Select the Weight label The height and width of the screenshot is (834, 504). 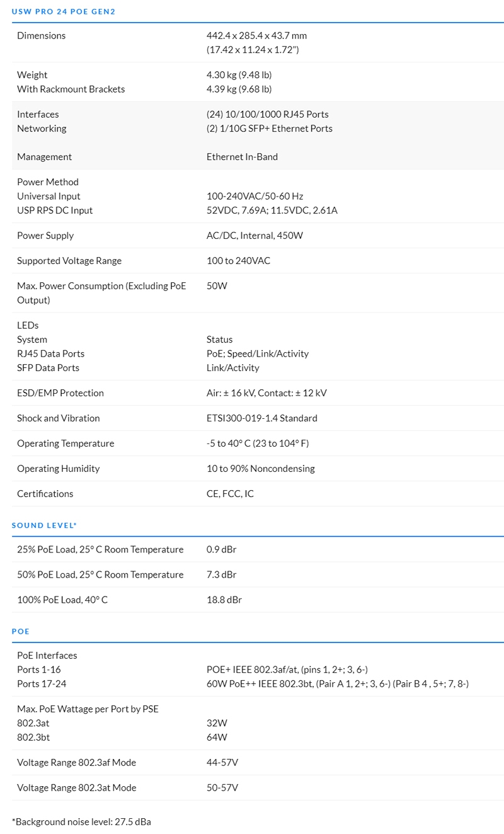click(x=32, y=75)
